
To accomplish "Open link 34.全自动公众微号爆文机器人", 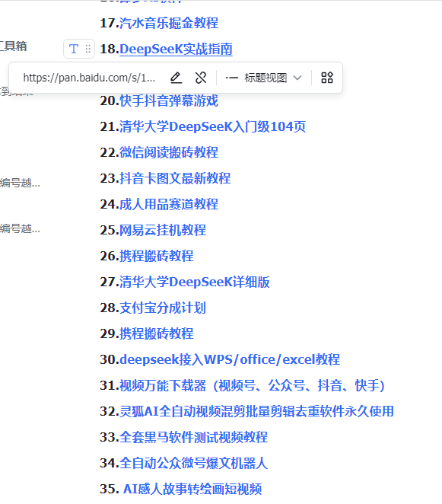I will (x=194, y=463).
